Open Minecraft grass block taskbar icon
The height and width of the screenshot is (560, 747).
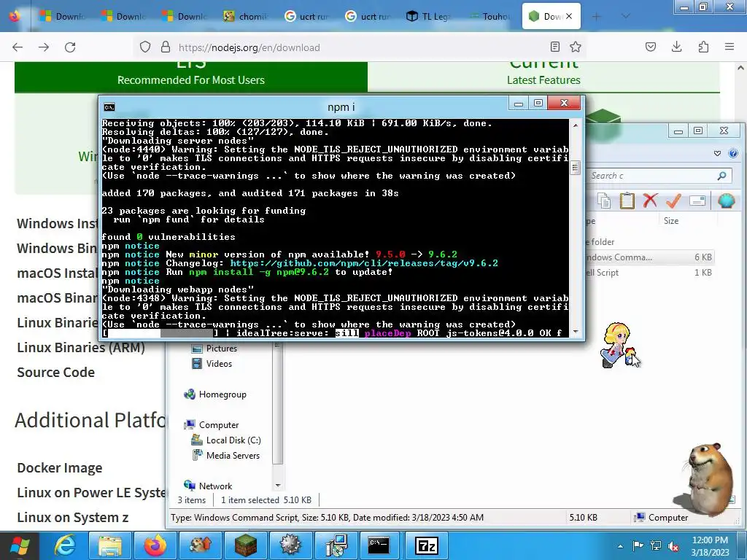coord(245,545)
